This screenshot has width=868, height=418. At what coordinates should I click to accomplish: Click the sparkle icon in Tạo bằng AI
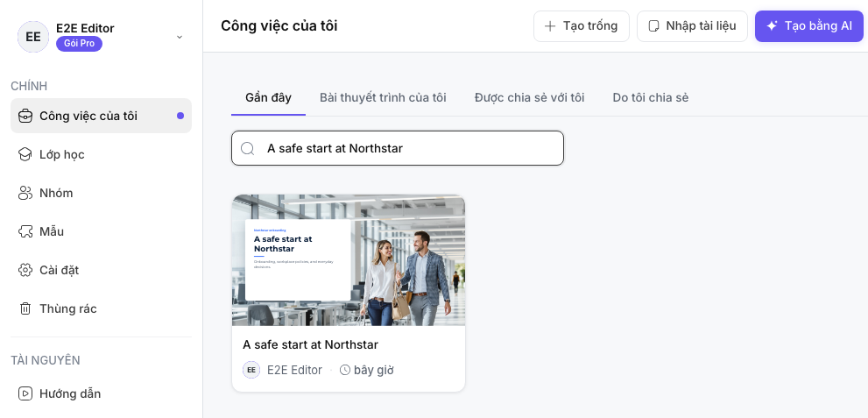pyautogui.click(x=773, y=26)
